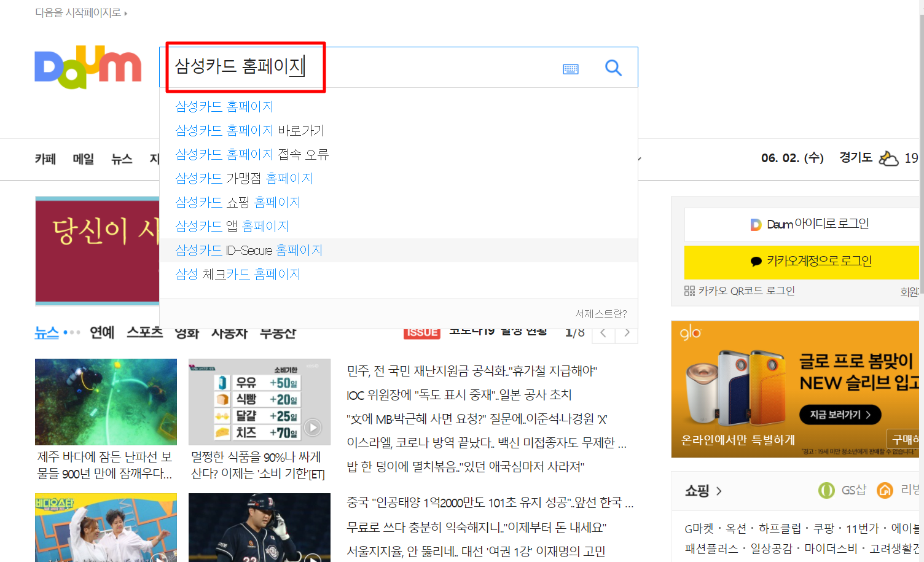Image resolution: width=924 pixels, height=562 pixels.
Task: Click 카카오 QR코드 로그인 link
Action: point(746,291)
